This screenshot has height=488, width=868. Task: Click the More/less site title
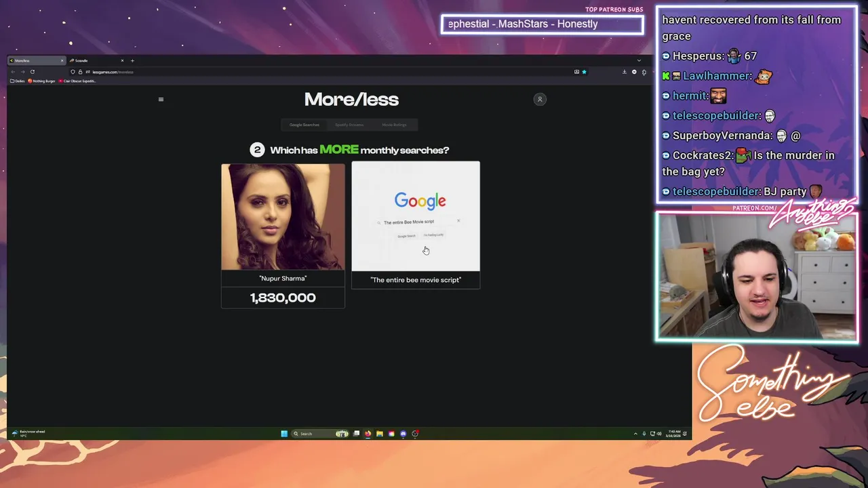pos(351,100)
